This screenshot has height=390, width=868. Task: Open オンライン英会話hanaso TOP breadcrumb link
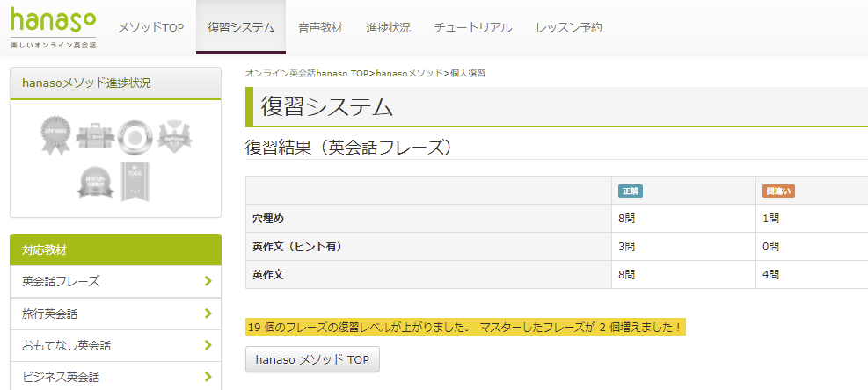[x=307, y=73]
